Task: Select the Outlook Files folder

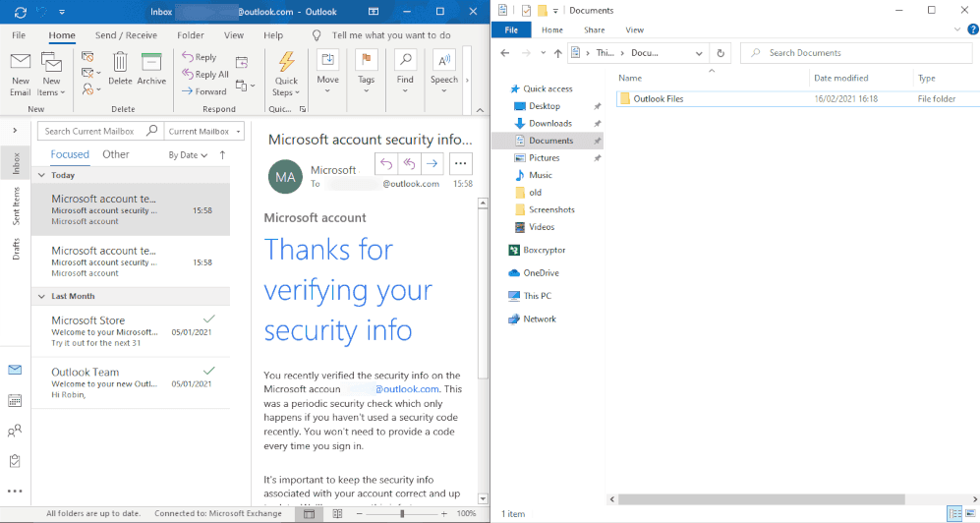Action: click(x=797, y=98)
